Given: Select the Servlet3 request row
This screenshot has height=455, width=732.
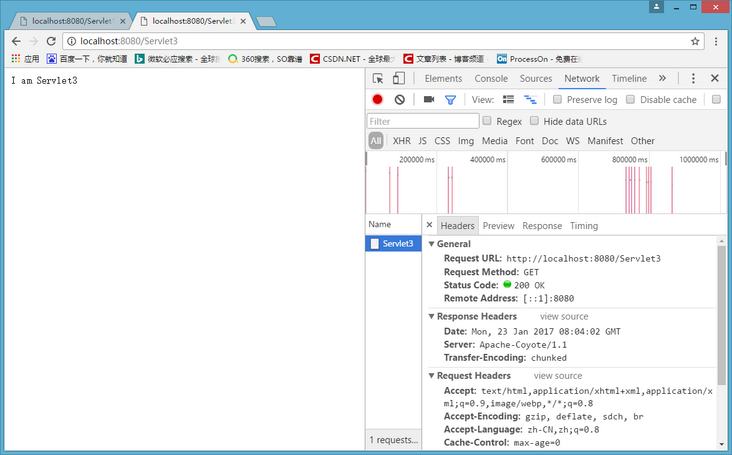Looking at the screenshot, I should [x=394, y=244].
